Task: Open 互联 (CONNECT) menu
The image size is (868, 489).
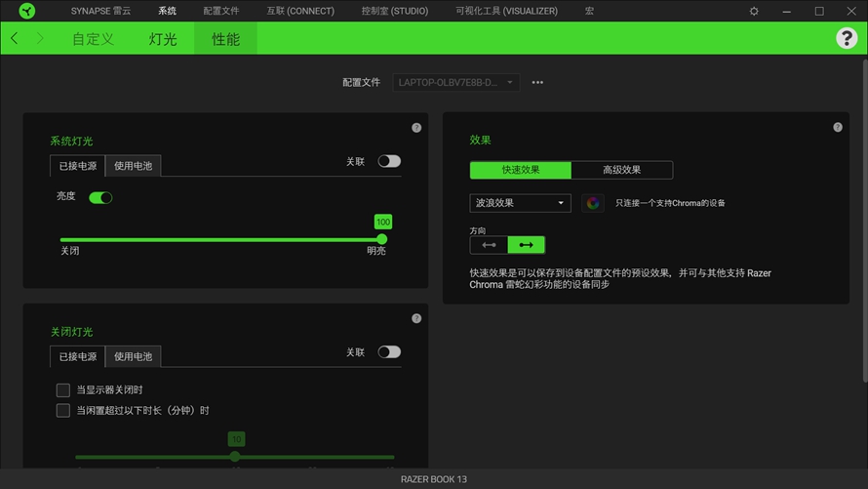Action: point(300,11)
